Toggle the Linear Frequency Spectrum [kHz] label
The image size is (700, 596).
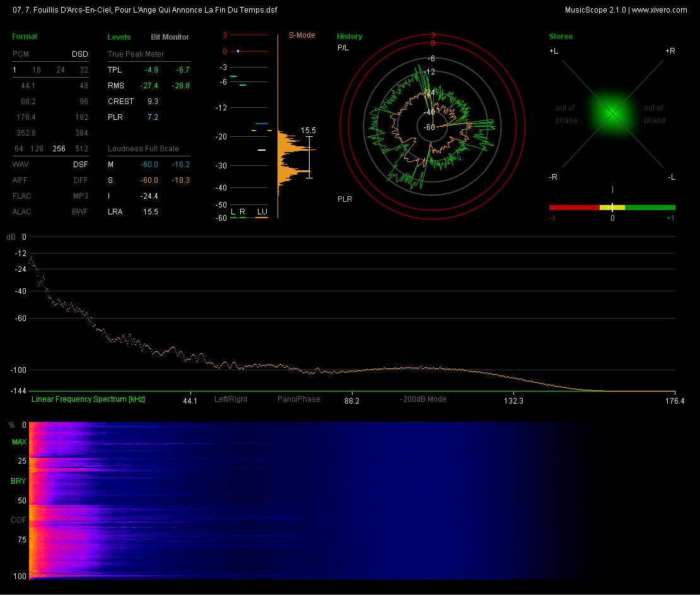pyautogui.click(x=88, y=399)
